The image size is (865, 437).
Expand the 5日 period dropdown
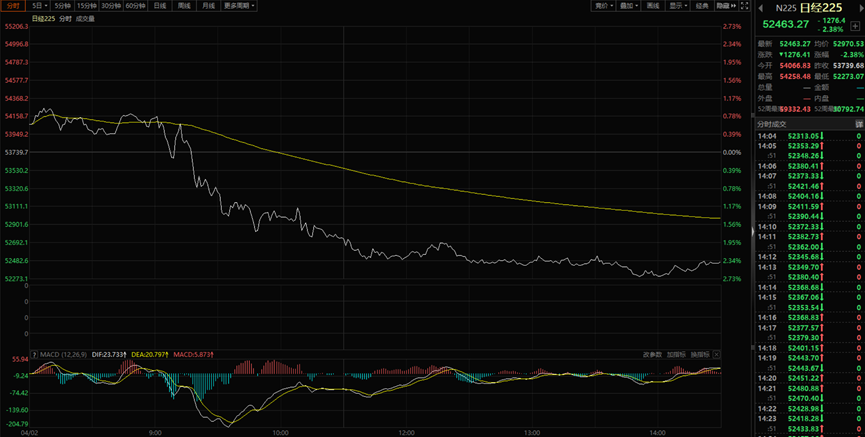point(39,5)
